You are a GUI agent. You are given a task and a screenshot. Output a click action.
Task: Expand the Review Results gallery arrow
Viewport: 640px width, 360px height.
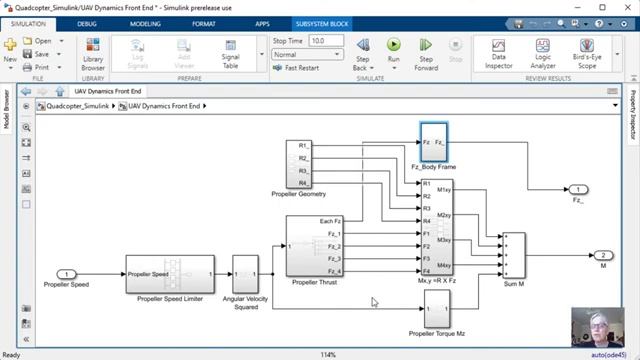[617, 54]
